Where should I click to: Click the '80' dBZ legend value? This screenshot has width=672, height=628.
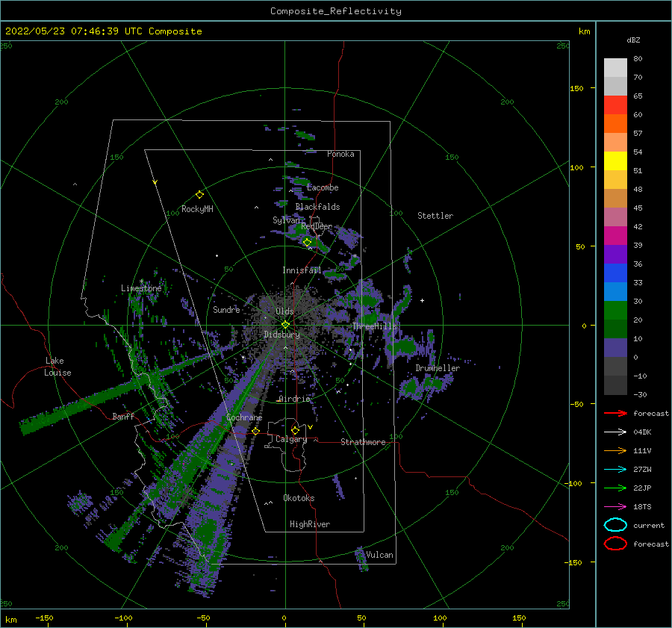point(638,59)
